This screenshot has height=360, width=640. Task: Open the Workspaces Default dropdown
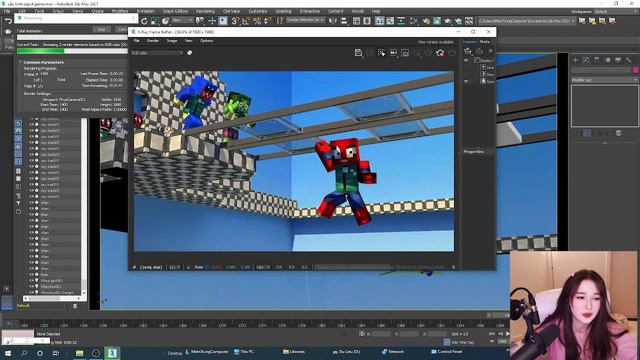(x=616, y=11)
